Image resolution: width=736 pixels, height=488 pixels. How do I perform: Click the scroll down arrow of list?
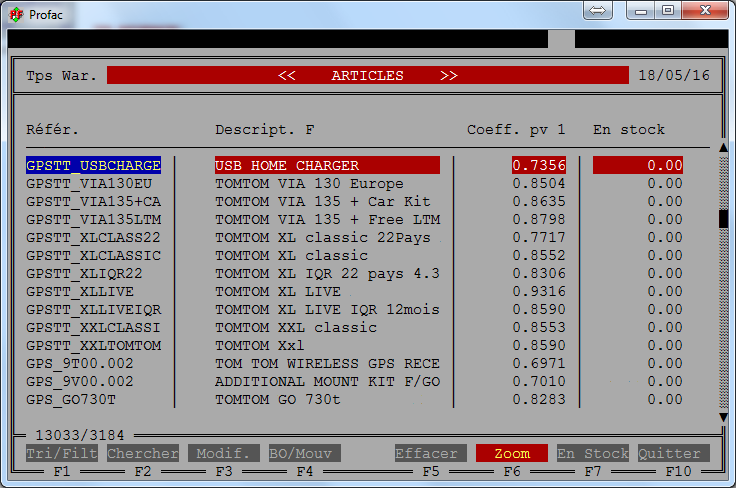click(x=723, y=416)
